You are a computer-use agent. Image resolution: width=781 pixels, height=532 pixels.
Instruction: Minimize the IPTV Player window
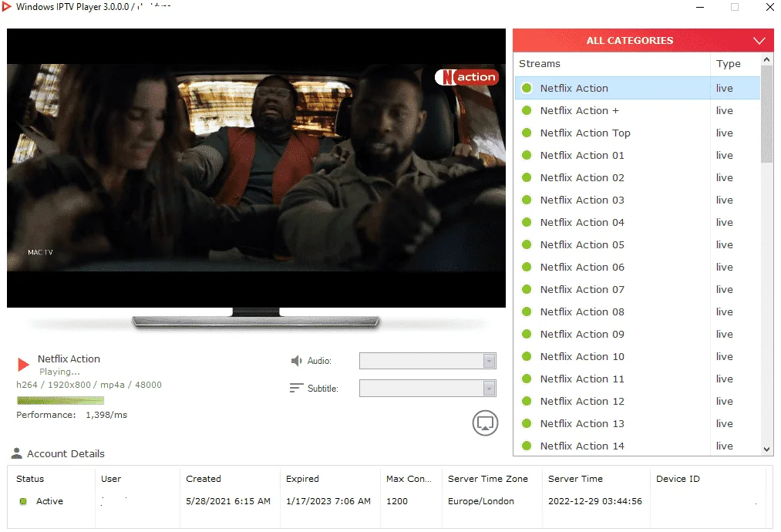click(x=700, y=7)
